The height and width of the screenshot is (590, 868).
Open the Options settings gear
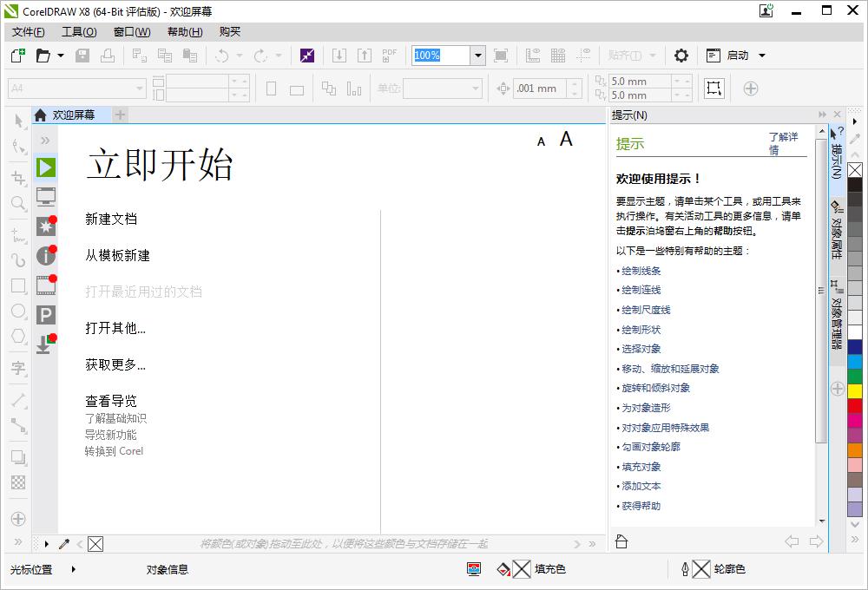(x=681, y=55)
